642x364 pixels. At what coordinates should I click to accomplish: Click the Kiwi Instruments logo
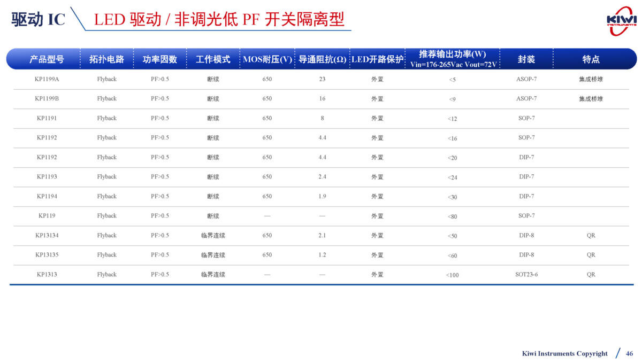click(x=621, y=21)
